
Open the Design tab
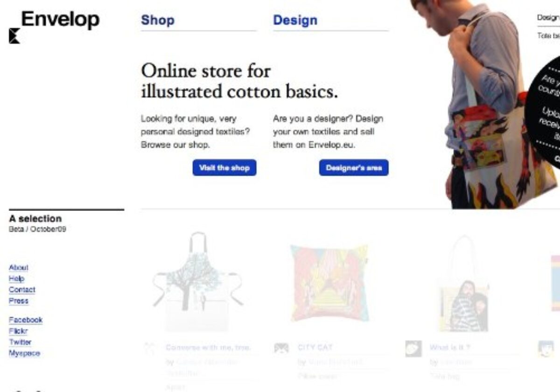click(x=295, y=20)
